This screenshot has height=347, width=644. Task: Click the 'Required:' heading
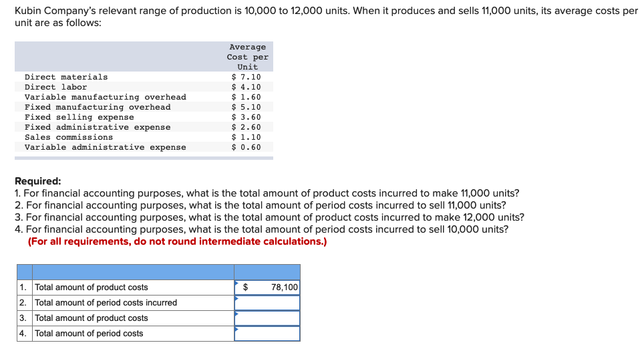pos(38,181)
